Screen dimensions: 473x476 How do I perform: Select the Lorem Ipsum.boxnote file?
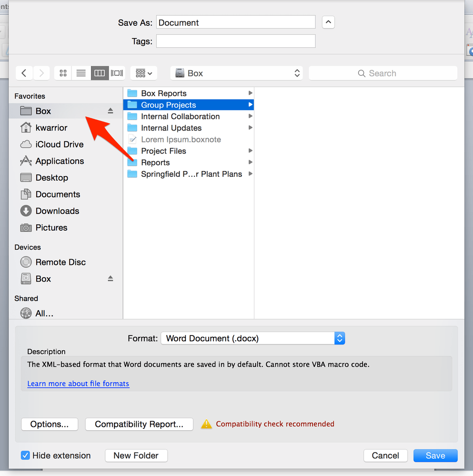[181, 139]
